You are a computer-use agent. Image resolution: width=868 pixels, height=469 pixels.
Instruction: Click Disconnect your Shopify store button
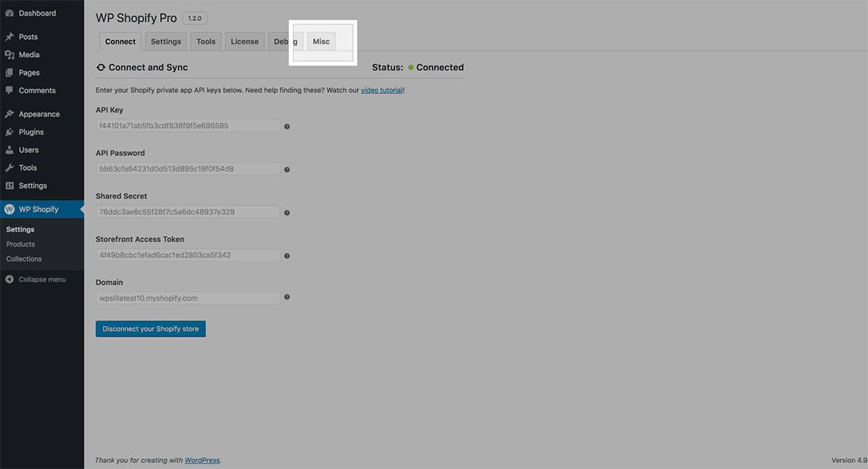click(x=150, y=329)
